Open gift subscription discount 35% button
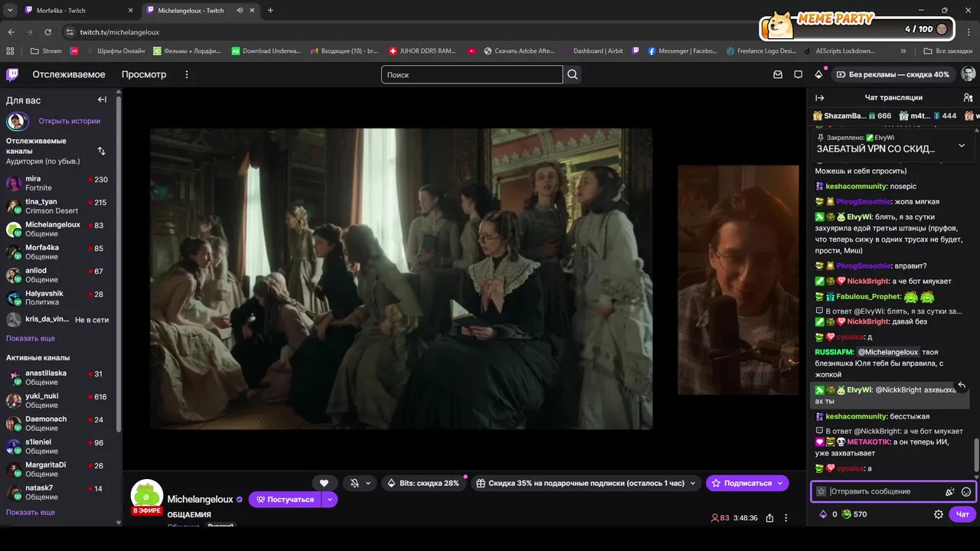980x551 pixels. point(585,483)
